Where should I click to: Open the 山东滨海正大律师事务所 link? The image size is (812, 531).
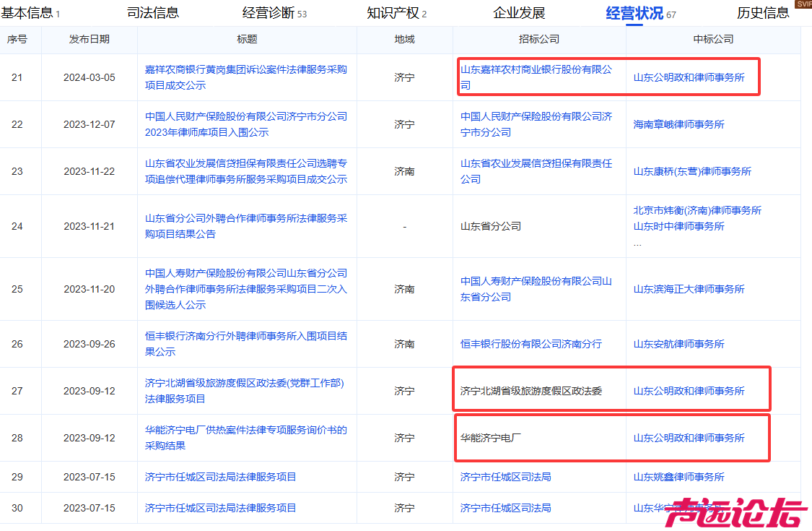pyautogui.click(x=689, y=289)
